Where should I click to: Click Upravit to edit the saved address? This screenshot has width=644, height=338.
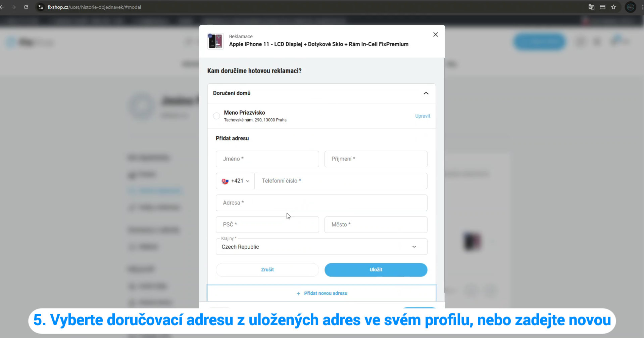coord(423,116)
